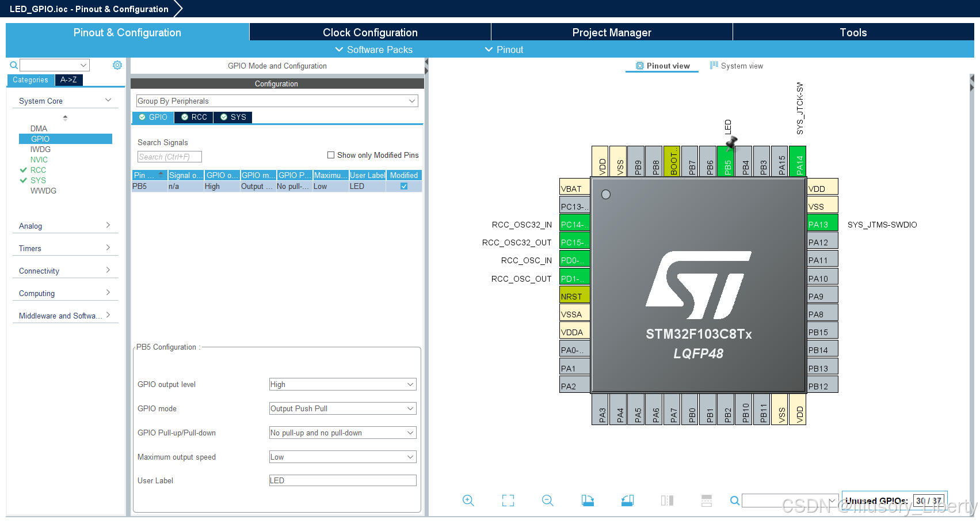Zoom in on the chip pinout
This screenshot has width=980, height=523.
(468, 501)
